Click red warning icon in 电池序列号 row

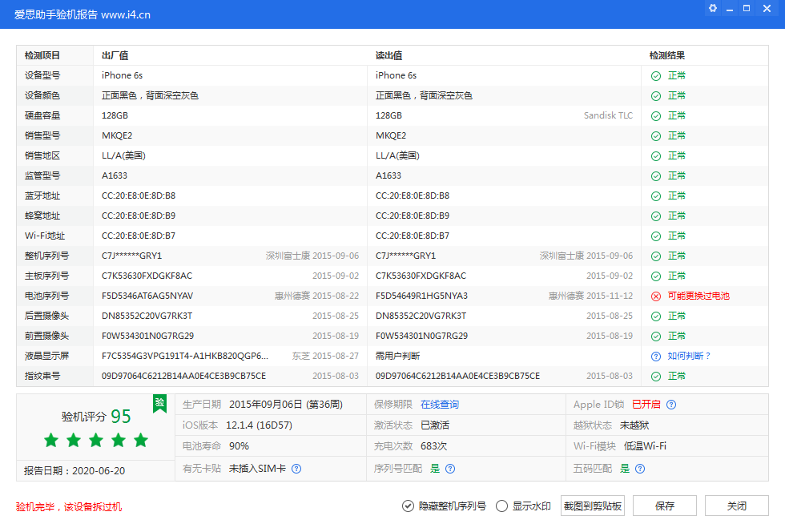(656, 296)
